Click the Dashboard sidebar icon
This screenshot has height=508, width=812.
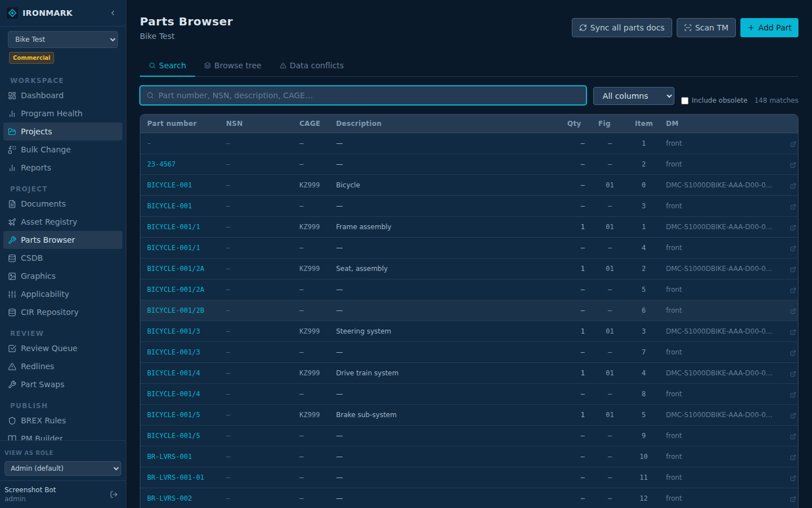[x=12, y=96]
